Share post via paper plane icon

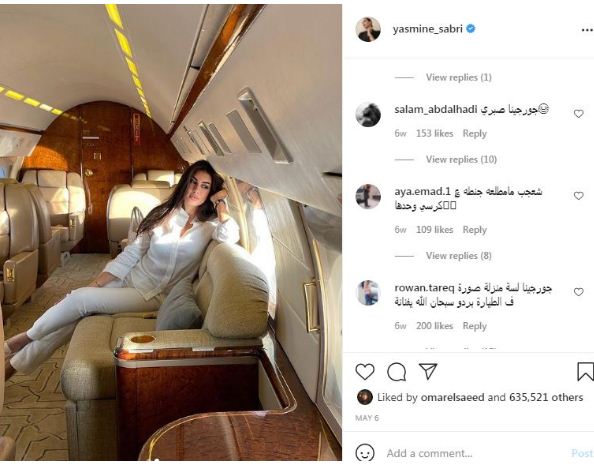click(428, 371)
